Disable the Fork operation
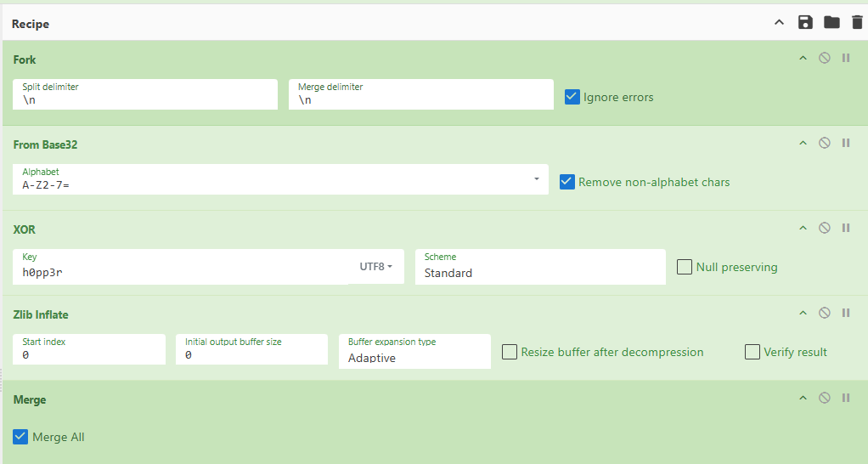The image size is (868, 464). (x=824, y=59)
